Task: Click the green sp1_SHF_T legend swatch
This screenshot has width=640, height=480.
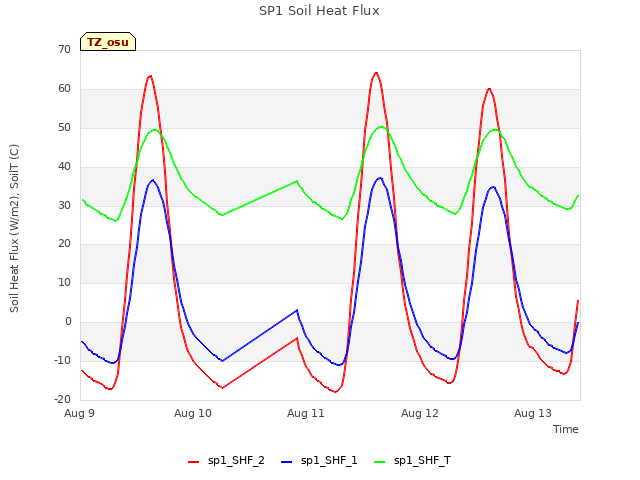Action: tap(380, 462)
